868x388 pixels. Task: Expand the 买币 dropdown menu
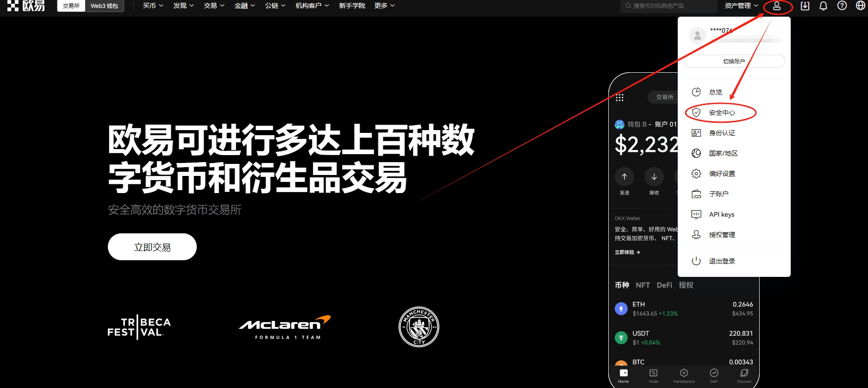[153, 6]
